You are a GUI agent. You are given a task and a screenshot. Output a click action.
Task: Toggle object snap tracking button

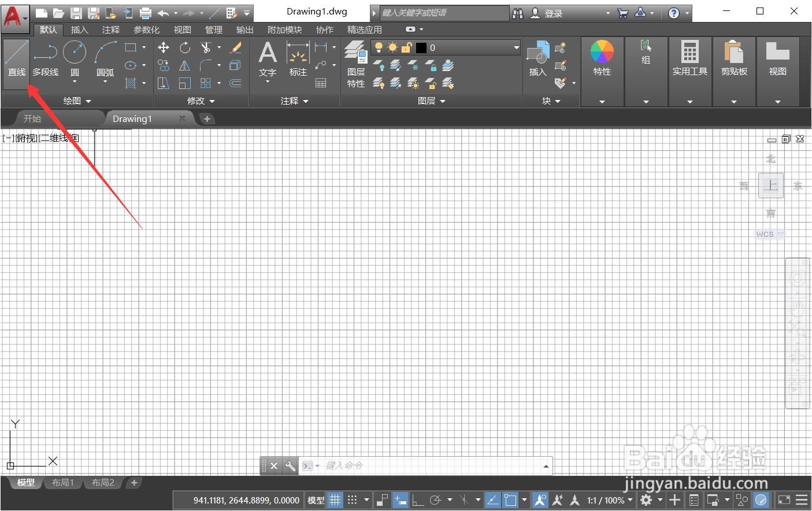(492, 500)
